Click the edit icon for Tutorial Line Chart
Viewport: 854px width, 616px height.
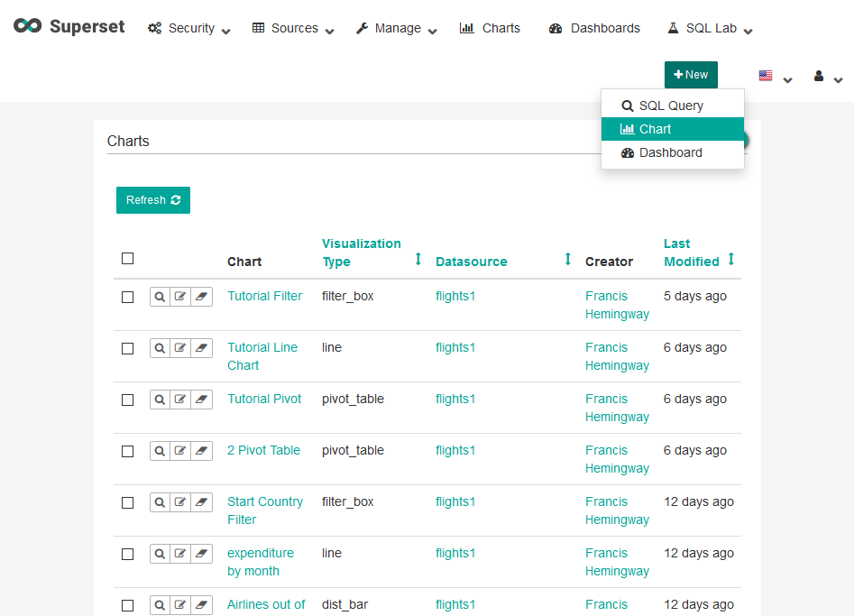click(181, 348)
